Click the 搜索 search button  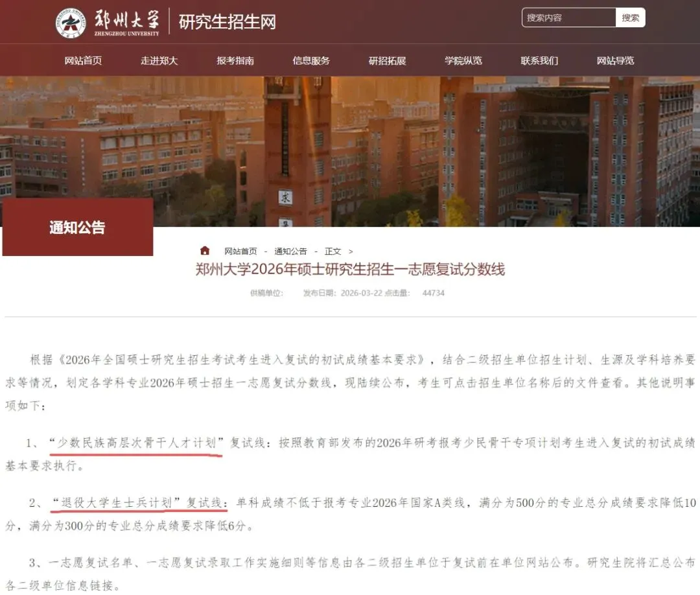click(x=631, y=17)
